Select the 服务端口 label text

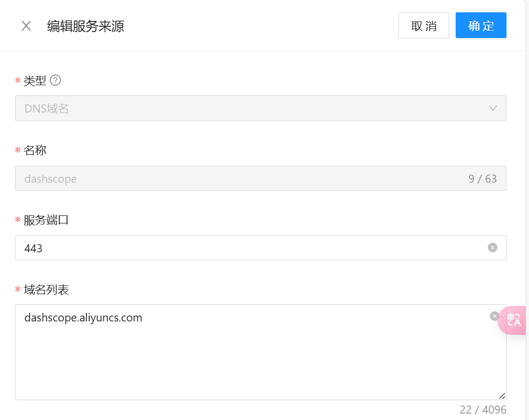point(46,220)
